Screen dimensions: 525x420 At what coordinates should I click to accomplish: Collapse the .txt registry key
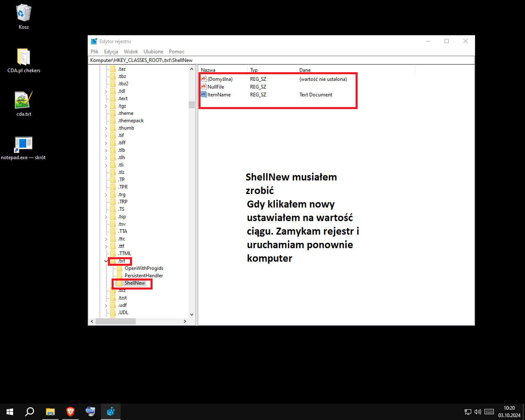[106, 261]
